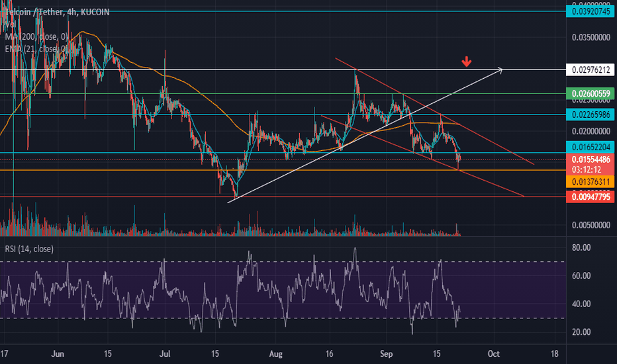Click the RSI 40.00 scale value

coord(581,304)
